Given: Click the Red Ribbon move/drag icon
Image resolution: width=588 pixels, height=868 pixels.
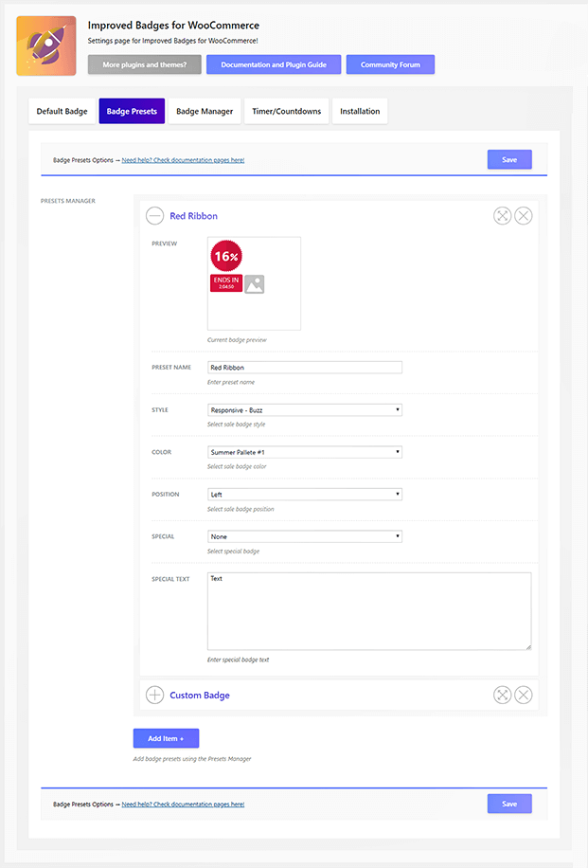Looking at the screenshot, I should pyautogui.click(x=502, y=216).
